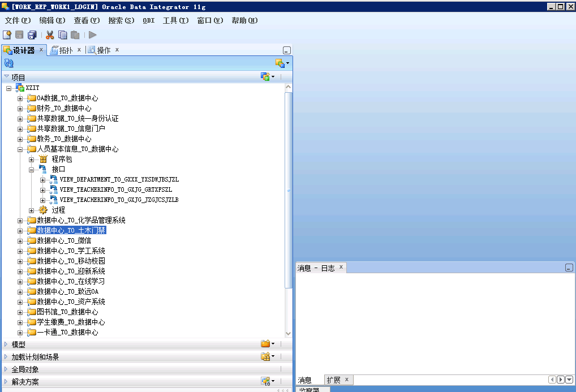Collapse the 接口 node
The image size is (576, 392).
[31, 170]
